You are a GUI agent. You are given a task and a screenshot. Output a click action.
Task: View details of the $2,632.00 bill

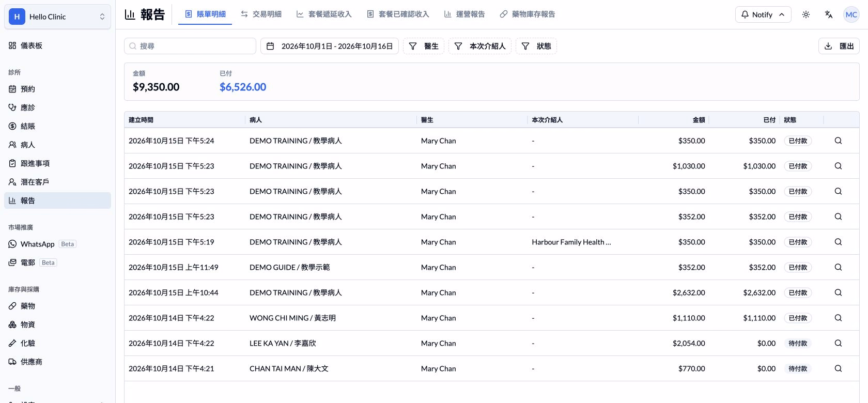(x=838, y=292)
